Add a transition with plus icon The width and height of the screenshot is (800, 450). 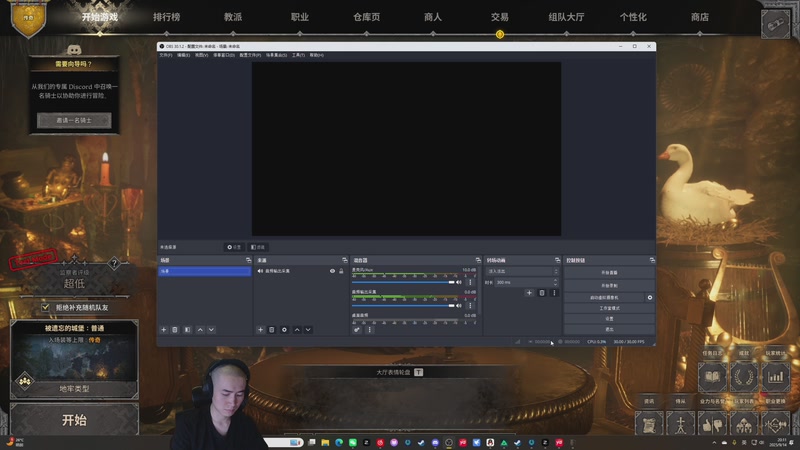pyautogui.click(x=529, y=293)
